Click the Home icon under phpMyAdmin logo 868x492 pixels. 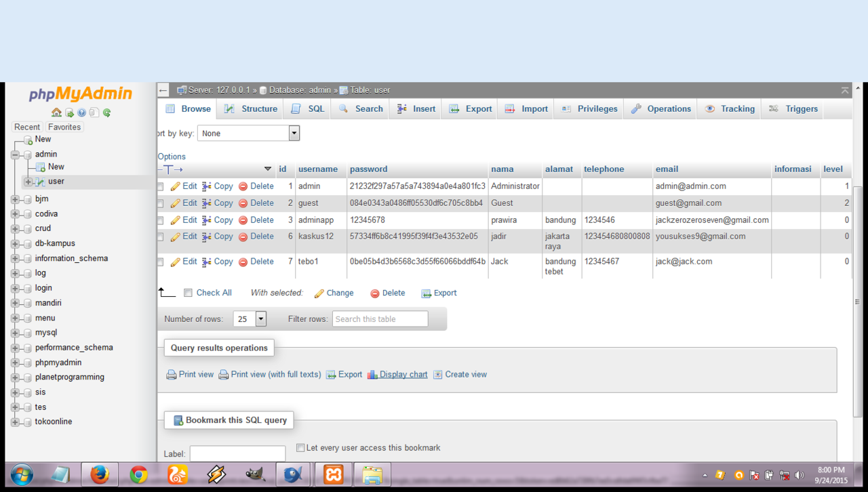point(56,112)
